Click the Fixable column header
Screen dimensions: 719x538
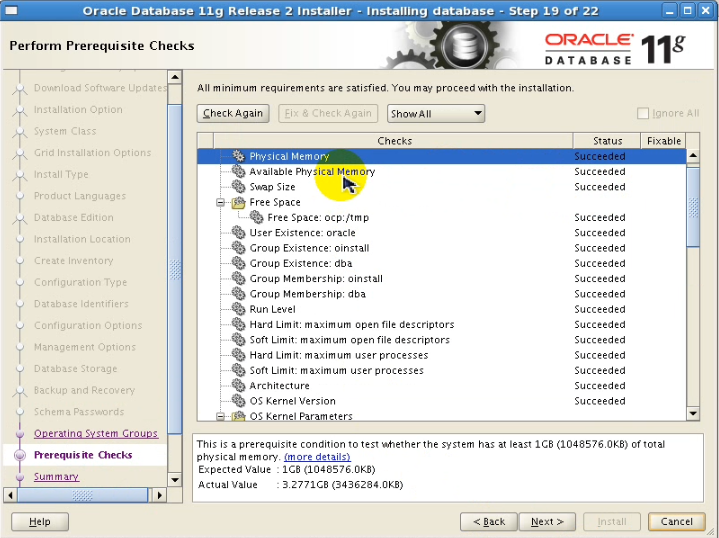click(x=664, y=141)
